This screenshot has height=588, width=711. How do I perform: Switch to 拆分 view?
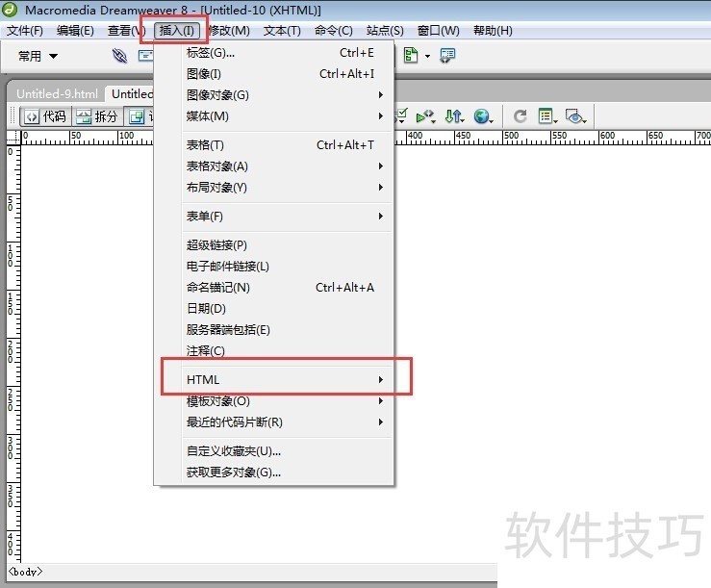tap(97, 117)
